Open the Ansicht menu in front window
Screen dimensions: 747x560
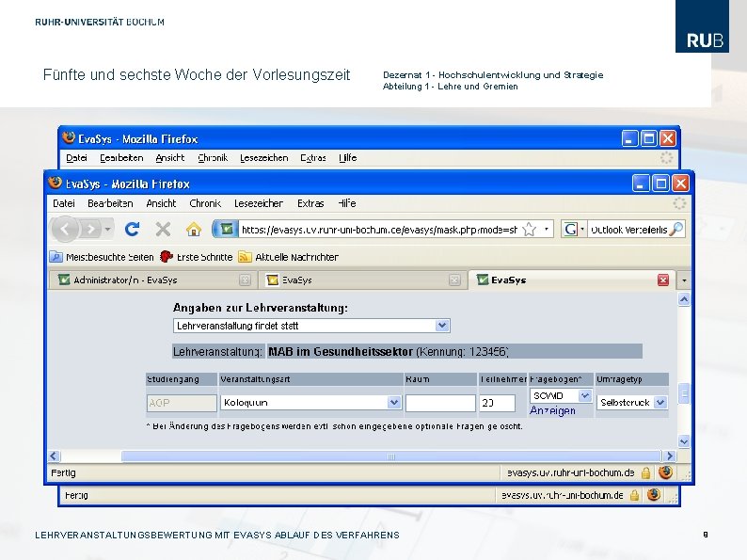(161, 203)
